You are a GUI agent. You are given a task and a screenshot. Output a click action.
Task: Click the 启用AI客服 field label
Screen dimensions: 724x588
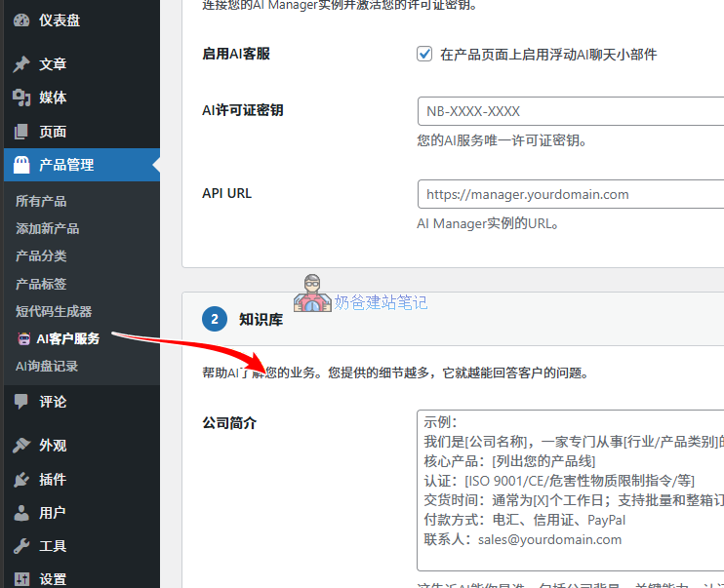(x=236, y=54)
